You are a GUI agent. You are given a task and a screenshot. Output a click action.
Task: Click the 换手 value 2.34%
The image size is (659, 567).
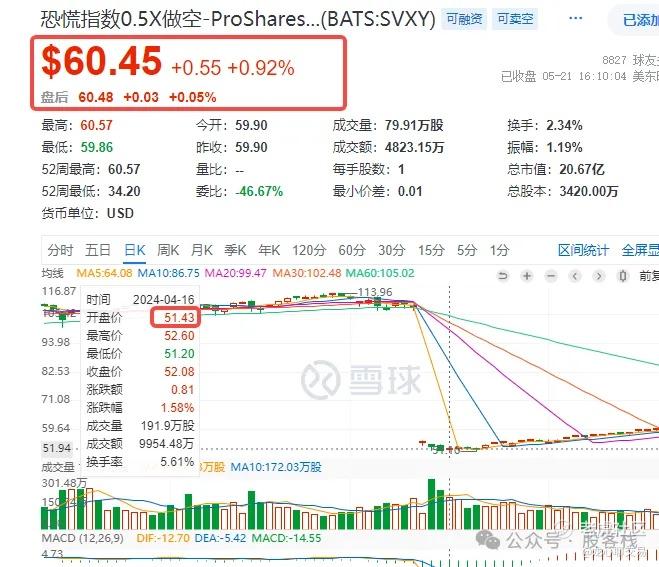click(564, 125)
